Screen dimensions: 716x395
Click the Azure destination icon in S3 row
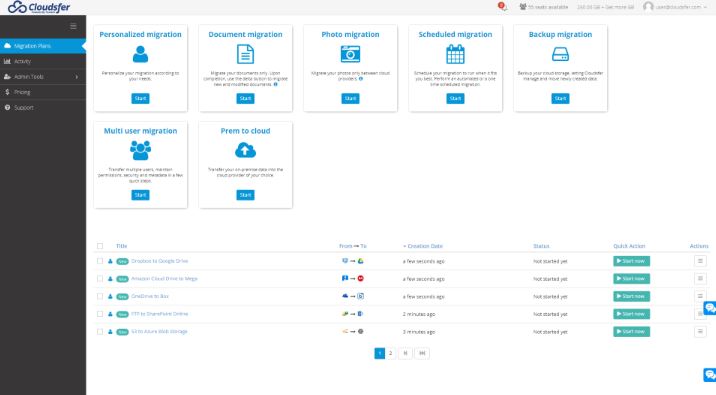tap(360, 332)
